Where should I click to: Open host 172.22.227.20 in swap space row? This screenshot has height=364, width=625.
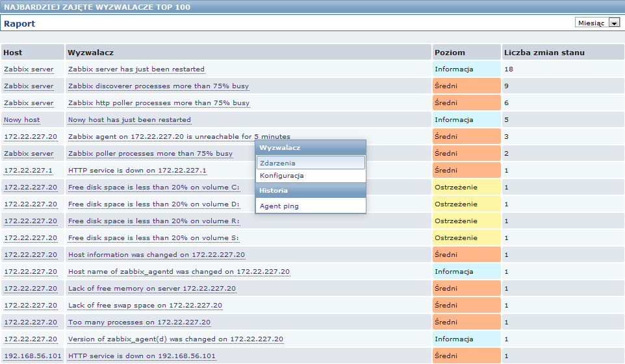point(31,306)
